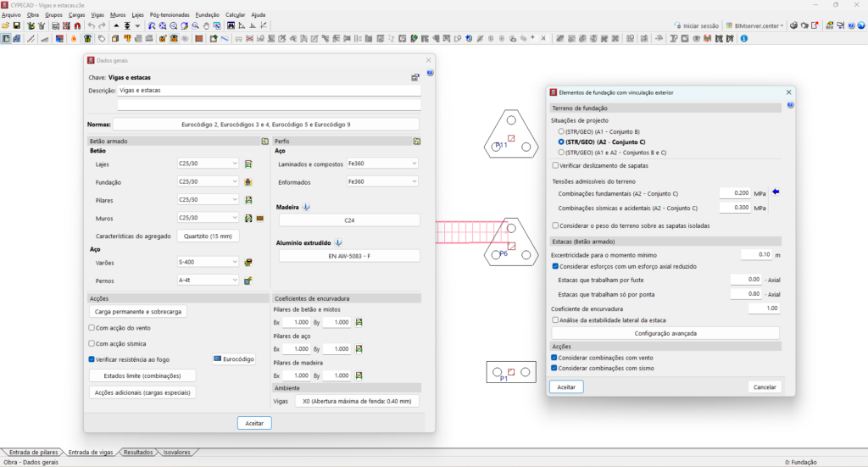Open Fundação concrete settings icon
Image resolution: width=868 pixels, height=467 pixels.
[x=248, y=182]
